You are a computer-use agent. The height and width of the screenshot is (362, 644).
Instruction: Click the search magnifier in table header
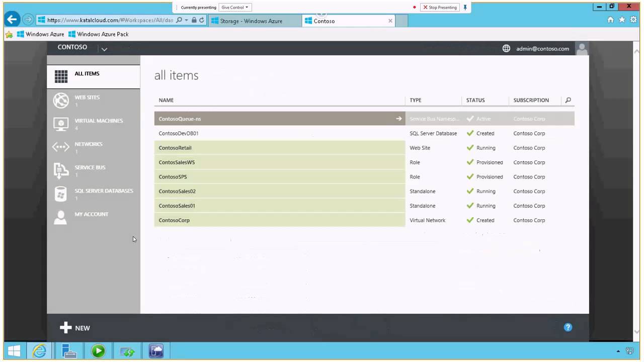click(x=568, y=100)
